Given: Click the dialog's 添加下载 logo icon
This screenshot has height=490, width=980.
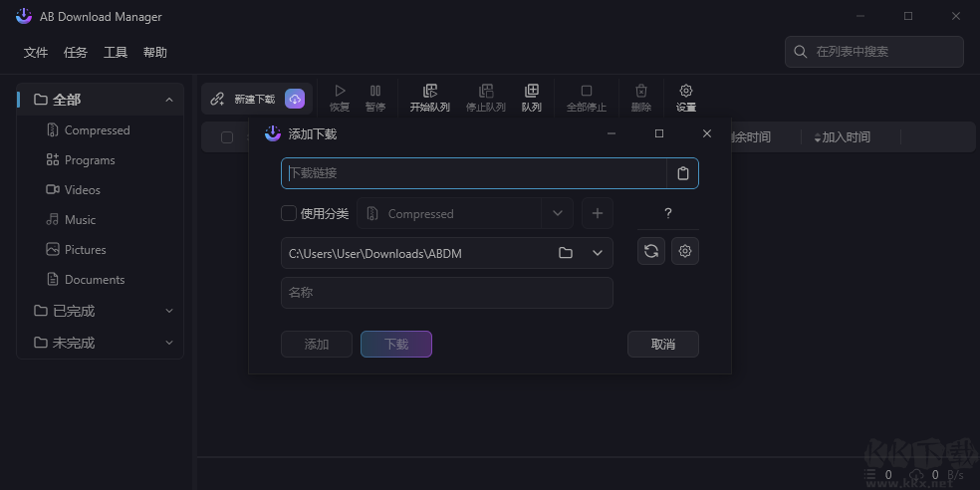Looking at the screenshot, I should pos(273,133).
